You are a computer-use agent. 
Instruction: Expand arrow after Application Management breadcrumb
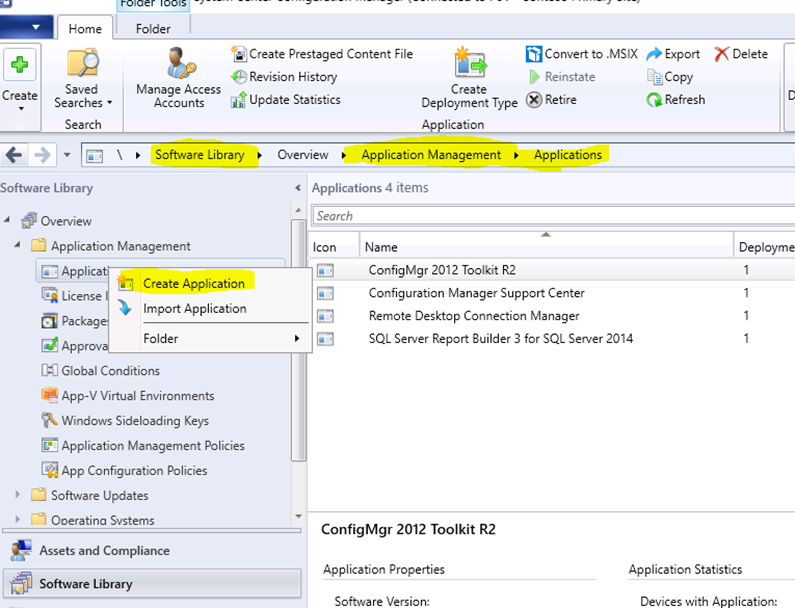coord(516,155)
